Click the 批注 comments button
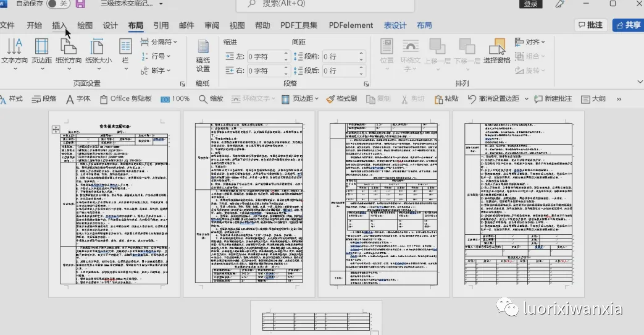Image resolution: width=644 pixels, height=335 pixels. pos(591,25)
